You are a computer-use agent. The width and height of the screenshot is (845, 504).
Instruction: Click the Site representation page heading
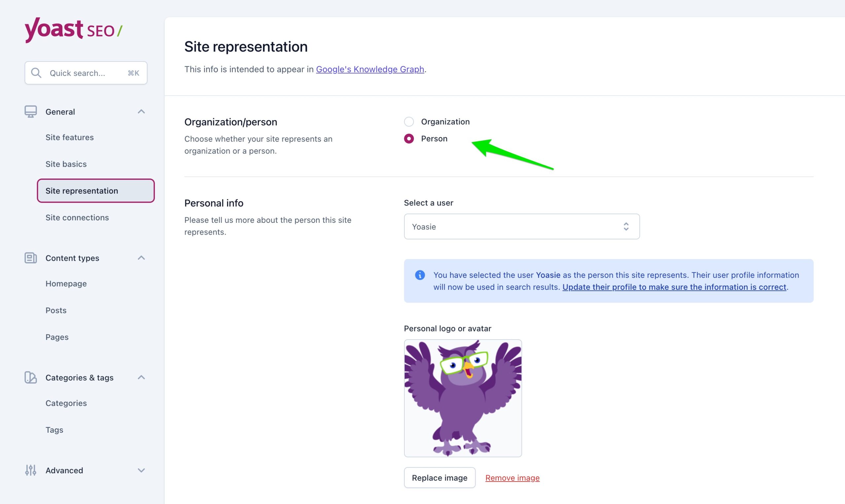[x=246, y=47]
